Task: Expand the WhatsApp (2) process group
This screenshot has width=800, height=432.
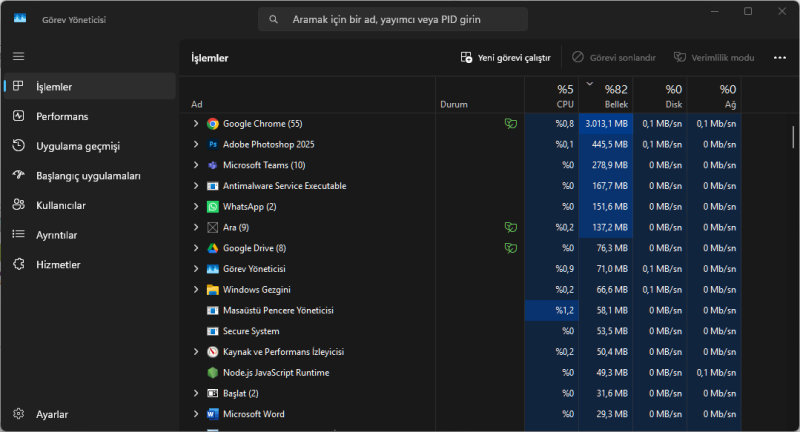Action: pos(196,207)
